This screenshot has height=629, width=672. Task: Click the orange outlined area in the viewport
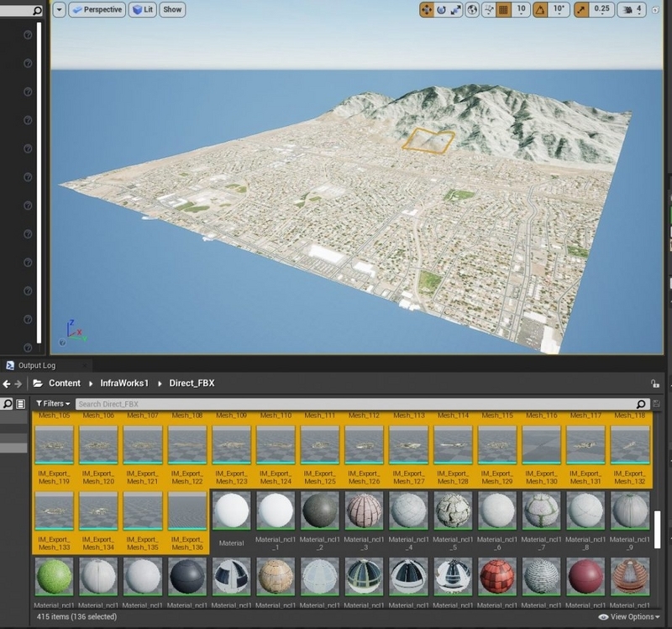pos(428,140)
